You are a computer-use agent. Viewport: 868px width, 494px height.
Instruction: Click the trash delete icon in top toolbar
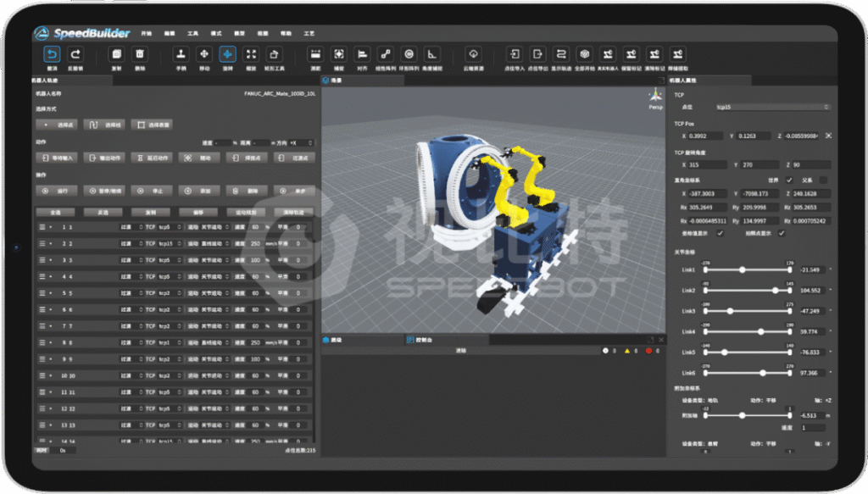pyautogui.click(x=140, y=53)
